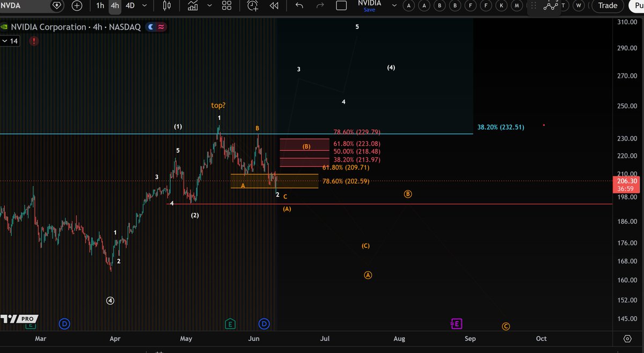Select the 38.20% (213.97) Fibonacci label
The width and height of the screenshot is (644, 353).
point(356,160)
